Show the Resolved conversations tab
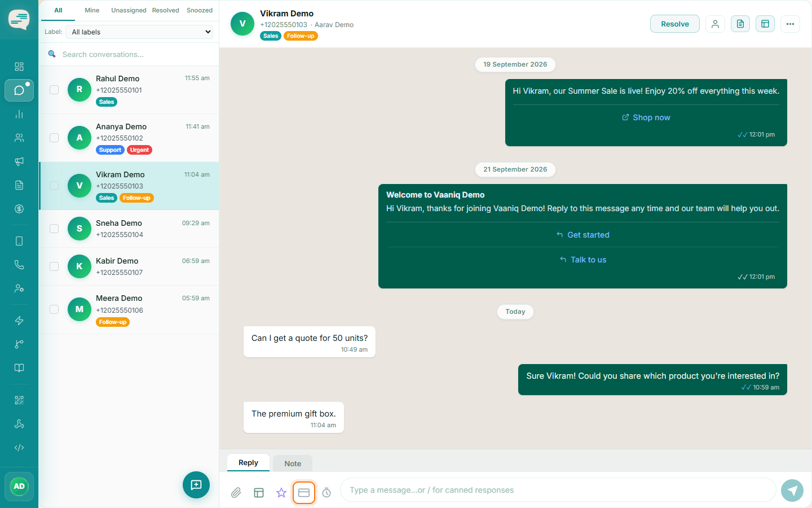 click(x=166, y=10)
